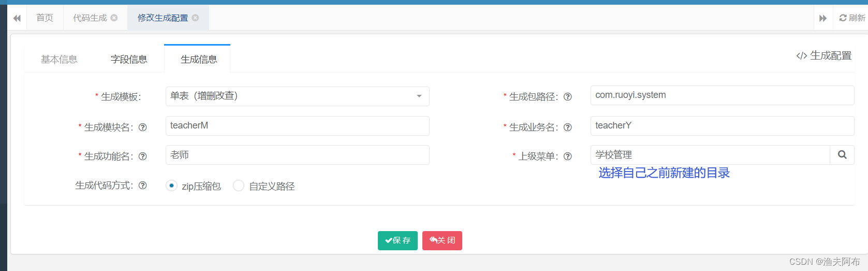Screen dimensions: 868x271
Task: Close the 修改生成配置 tab via its x icon
Action: (x=195, y=18)
